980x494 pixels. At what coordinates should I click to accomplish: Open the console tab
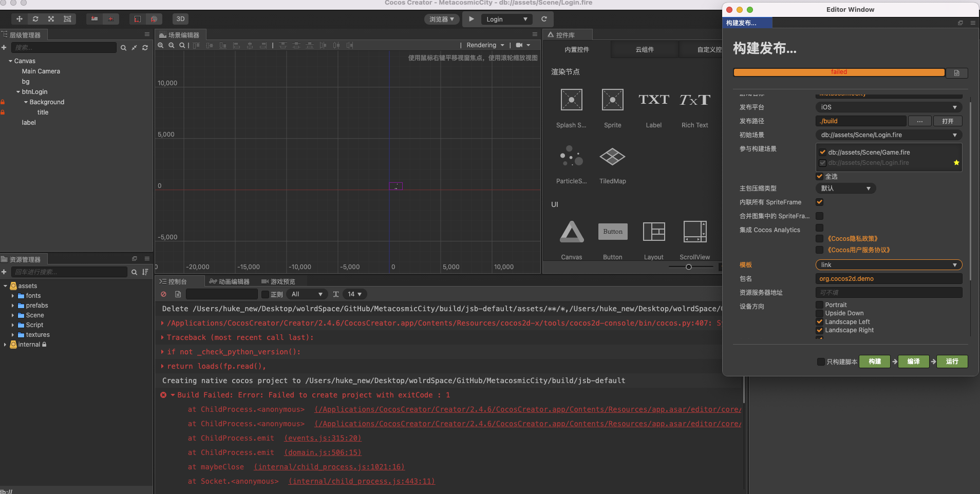(173, 281)
